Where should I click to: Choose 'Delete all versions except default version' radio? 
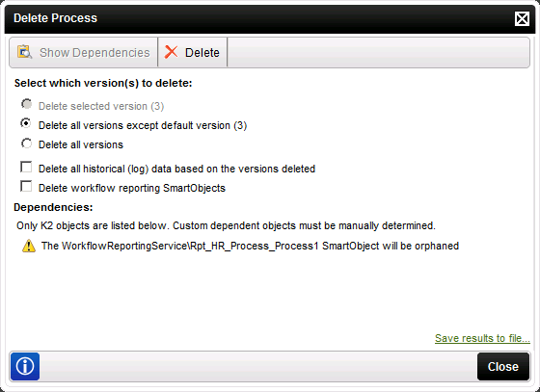[x=27, y=123]
